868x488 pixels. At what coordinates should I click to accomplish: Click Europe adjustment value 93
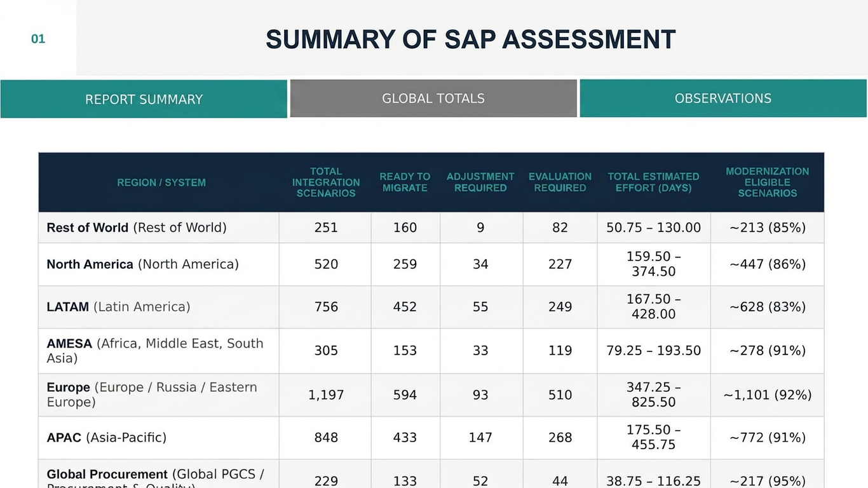pyautogui.click(x=480, y=395)
